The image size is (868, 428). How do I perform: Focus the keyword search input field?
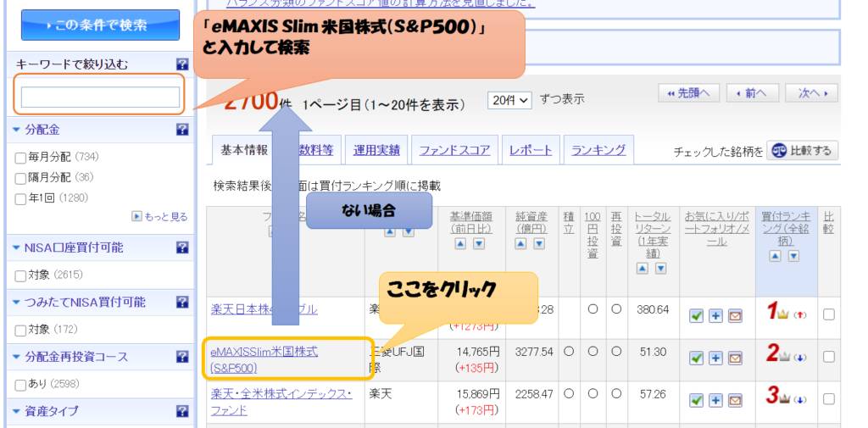[x=101, y=97]
